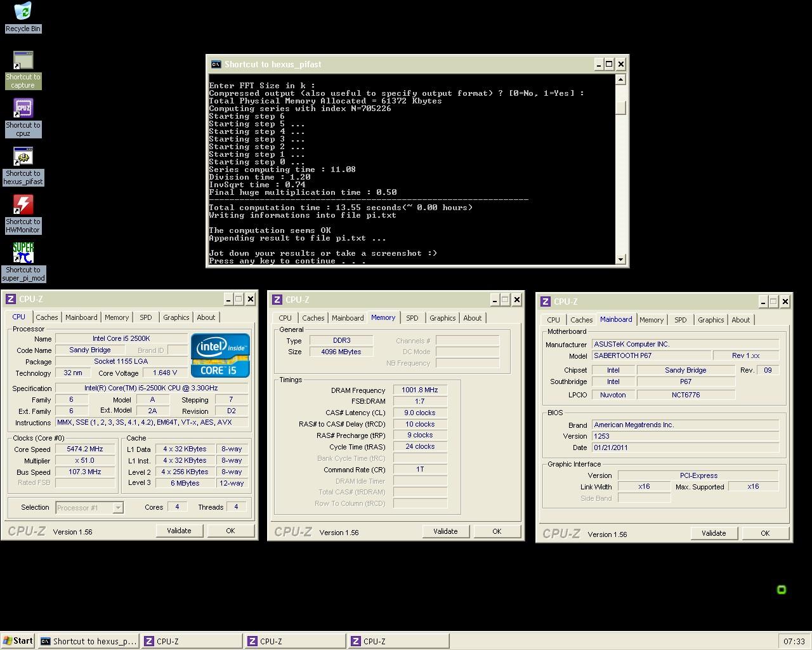Click the Intel Core i5 logo badge
This screenshot has height=650, width=812.
(x=220, y=355)
